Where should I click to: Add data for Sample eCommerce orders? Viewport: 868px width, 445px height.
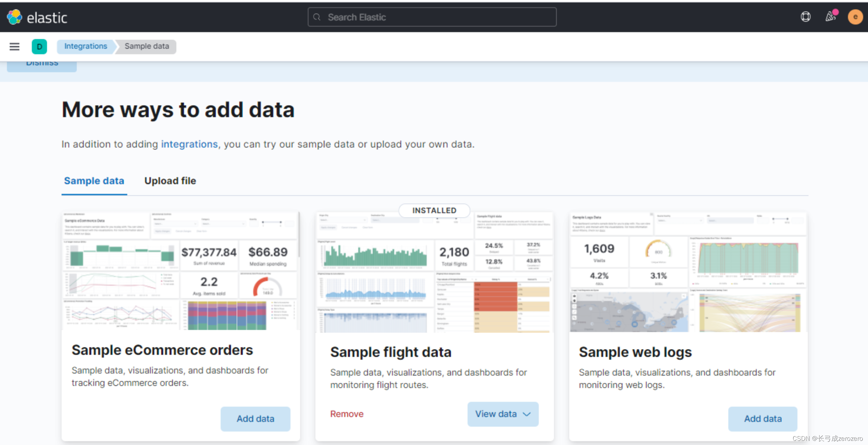click(x=255, y=419)
